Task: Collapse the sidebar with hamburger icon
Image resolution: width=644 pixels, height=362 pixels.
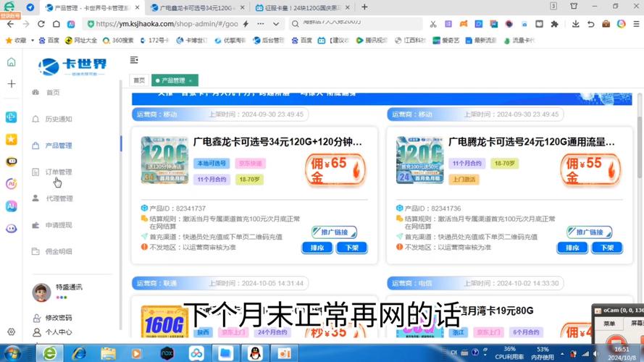Action: pos(134,60)
